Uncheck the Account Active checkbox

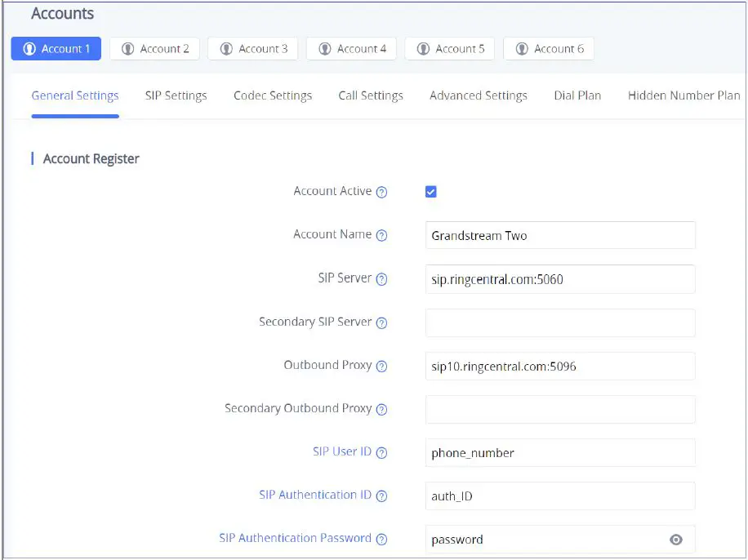(x=431, y=191)
